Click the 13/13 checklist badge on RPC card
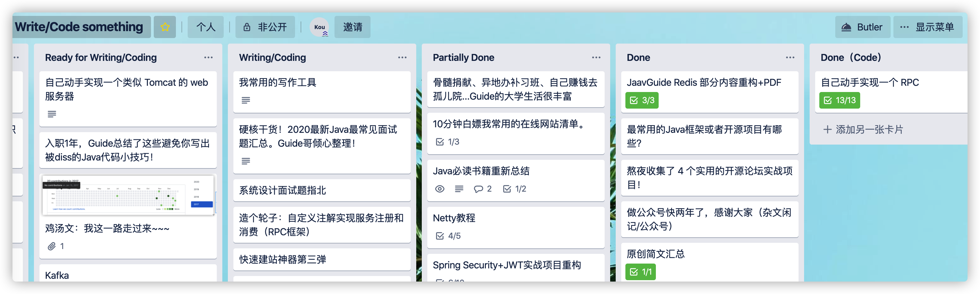The width and height of the screenshot is (980, 294). pyautogui.click(x=839, y=100)
